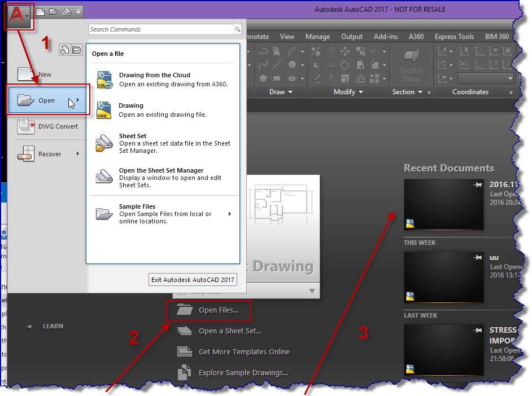532x396 pixels.
Task: Click inside the Search Commands field
Action: pyautogui.click(x=164, y=29)
